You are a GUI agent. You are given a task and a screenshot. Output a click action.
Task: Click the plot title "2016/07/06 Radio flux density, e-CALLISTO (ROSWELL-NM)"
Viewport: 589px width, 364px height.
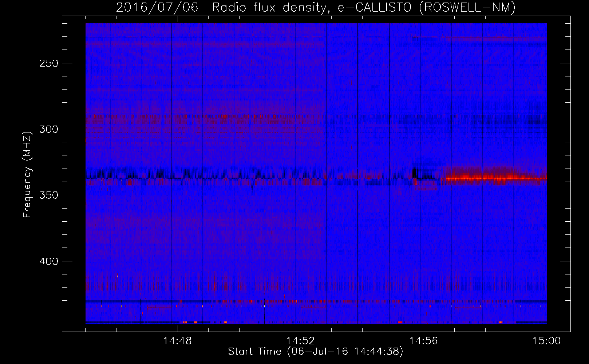316,7
